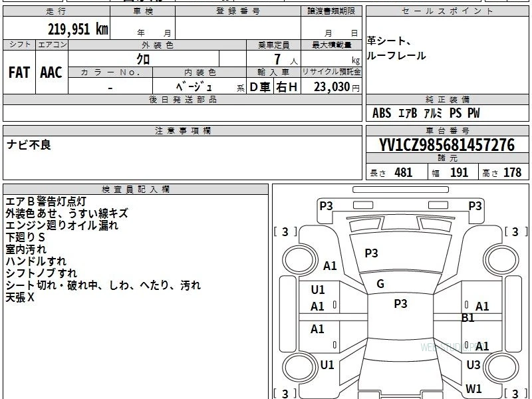The height and width of the screenshot is (399, 532).
Task: Select the エアB警告灯点灯 inspector note
Action: click(x=46, y=201)
